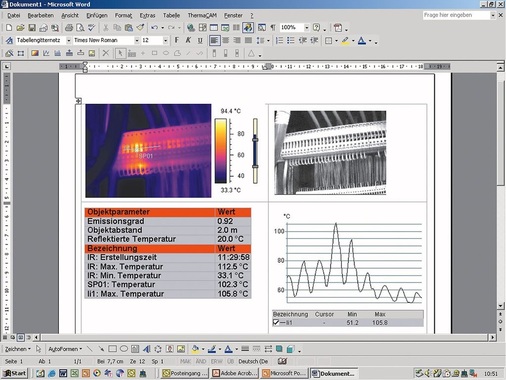The image size is (506, 380).
Task: Decrease indent icon
Action: (303, 41)
